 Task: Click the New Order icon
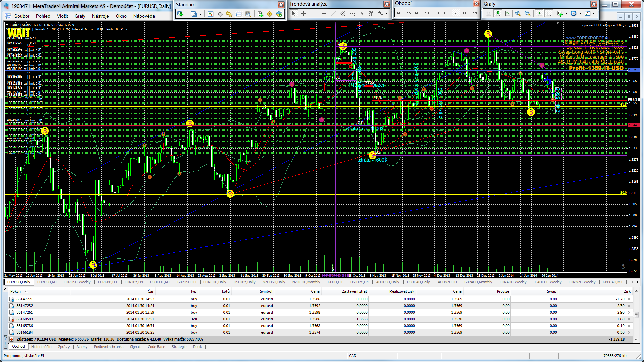pos(260,14)
